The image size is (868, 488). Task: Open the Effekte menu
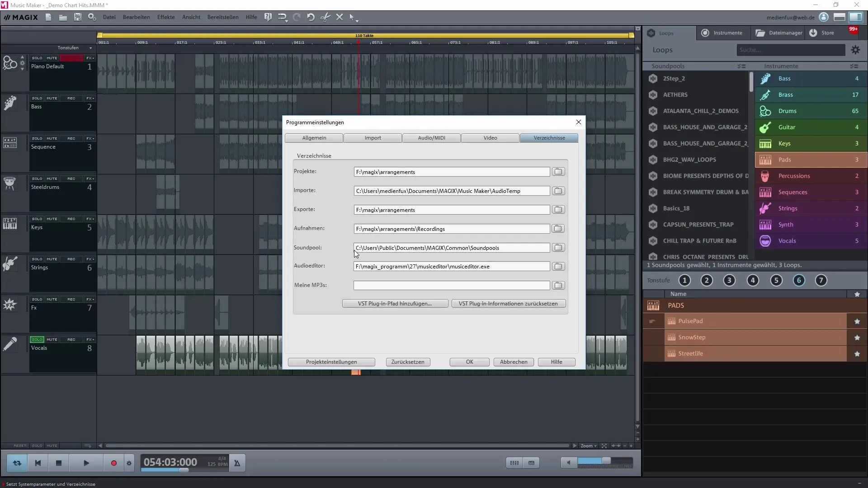click(166, 17)
